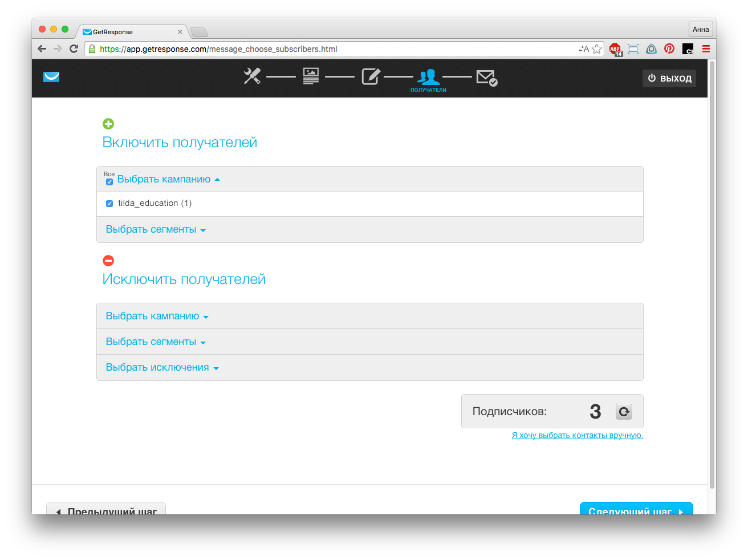Select the recipients step icon
The height and width of the screenshot is (560, 748).
tap(428, 77)
